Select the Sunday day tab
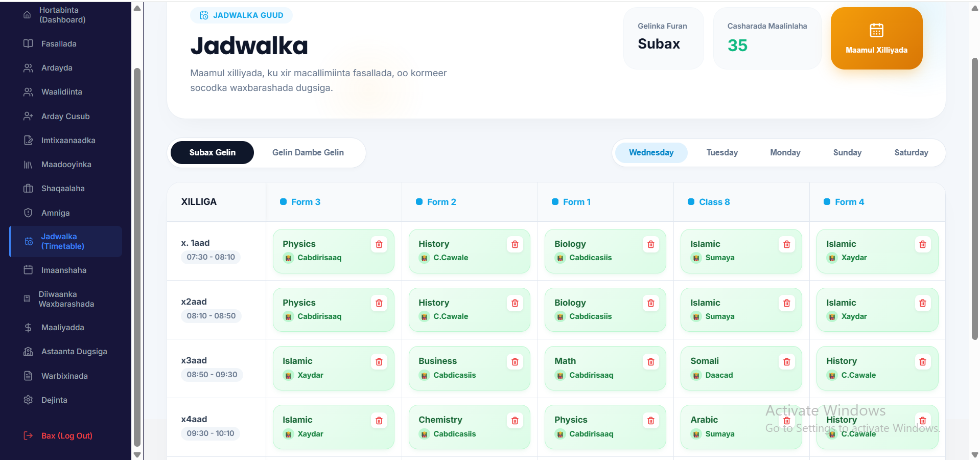The image size is (980, 460). click(x=847, y=152)
